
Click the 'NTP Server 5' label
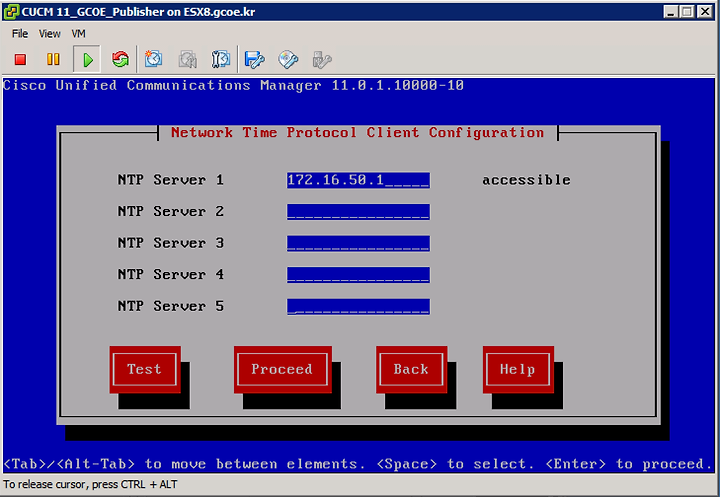pyautogui.click(x=171, y=306)
